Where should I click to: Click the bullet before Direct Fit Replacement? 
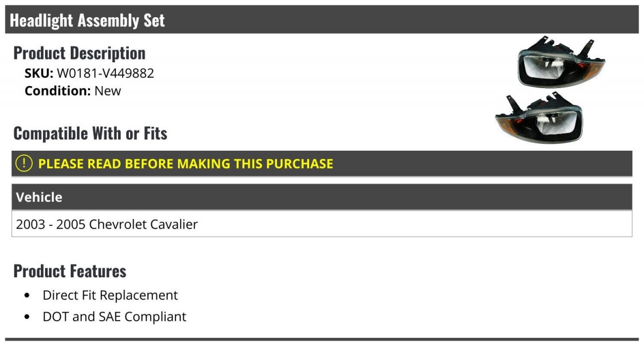(x=27, y=296)
